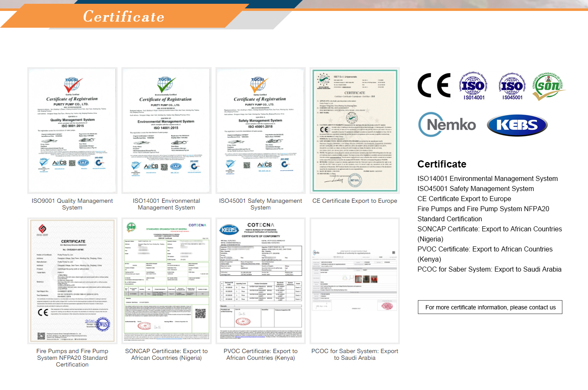Select ISO14001 Environmental Management System list line

click(488, 178)
